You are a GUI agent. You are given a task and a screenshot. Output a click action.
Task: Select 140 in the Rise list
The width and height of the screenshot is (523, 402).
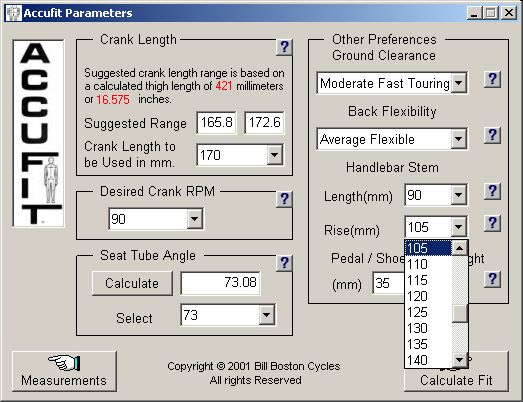[429, 360]
